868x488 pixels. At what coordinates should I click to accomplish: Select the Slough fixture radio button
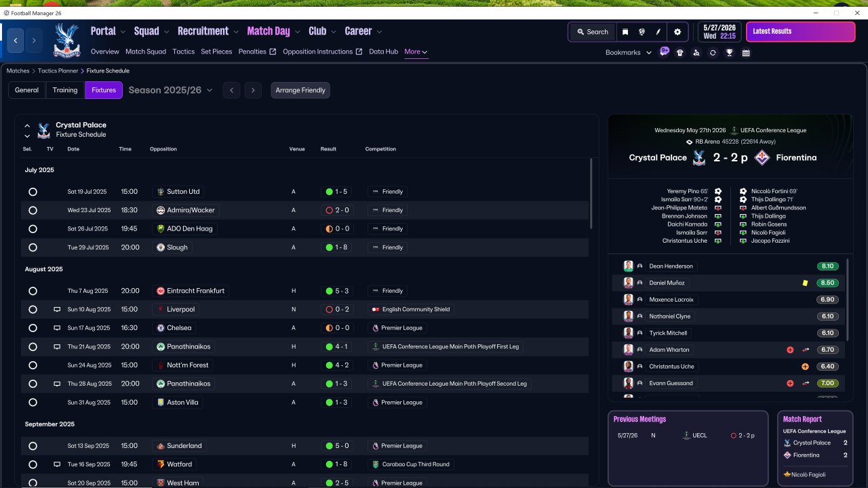pos(33,247)
